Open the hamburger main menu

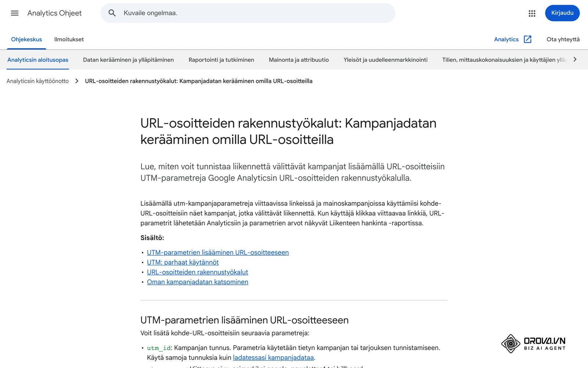point(15,13)
